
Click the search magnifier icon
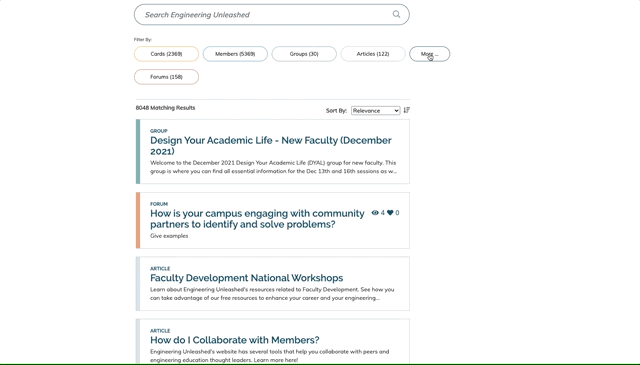pyautogui.click(x=396, y=14)
